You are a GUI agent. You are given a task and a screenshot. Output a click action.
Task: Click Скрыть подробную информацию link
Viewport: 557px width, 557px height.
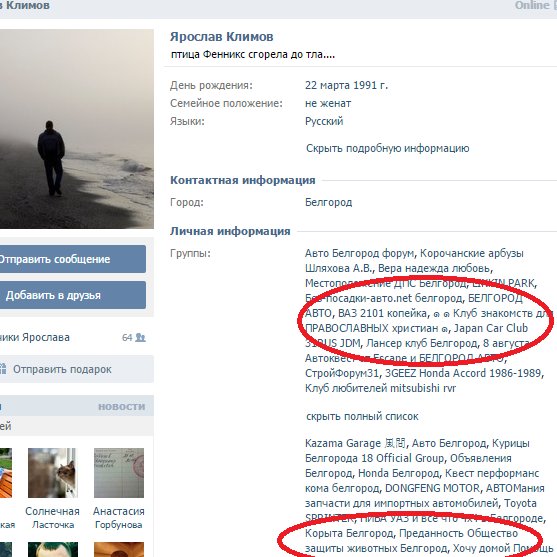pyautogui.click(x=388, y=148)
